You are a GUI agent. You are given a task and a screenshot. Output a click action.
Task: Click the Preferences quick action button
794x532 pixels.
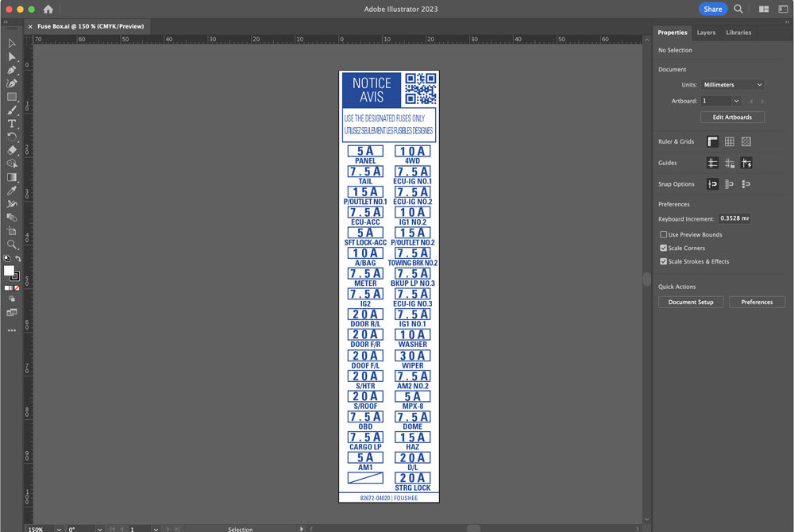coord(757,303)
